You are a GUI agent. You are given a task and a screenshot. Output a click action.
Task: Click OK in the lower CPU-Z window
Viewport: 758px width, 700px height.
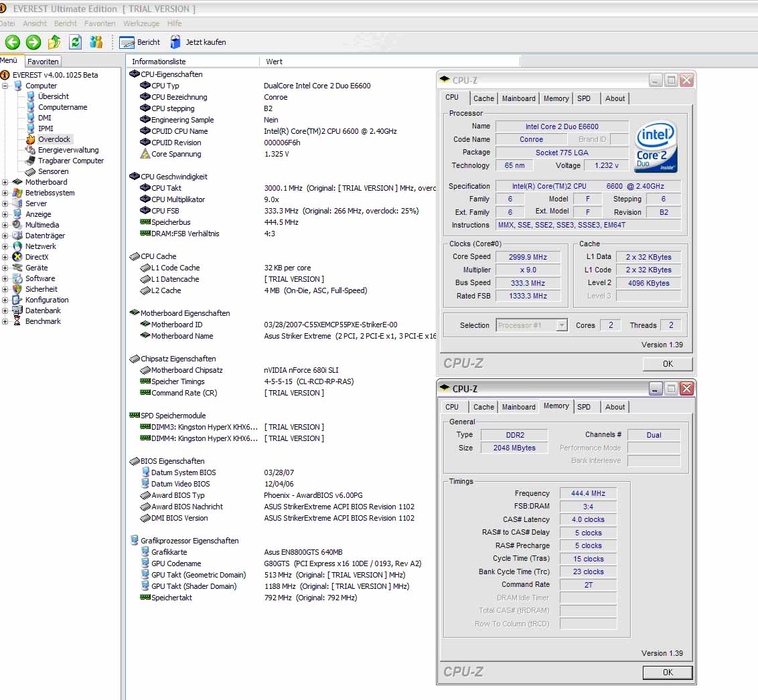[x=668, y=673]
